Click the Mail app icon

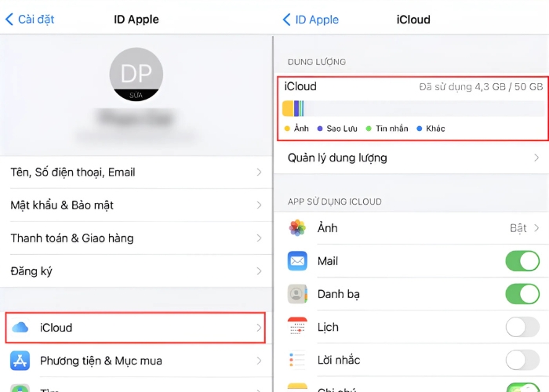click(297, 261)
